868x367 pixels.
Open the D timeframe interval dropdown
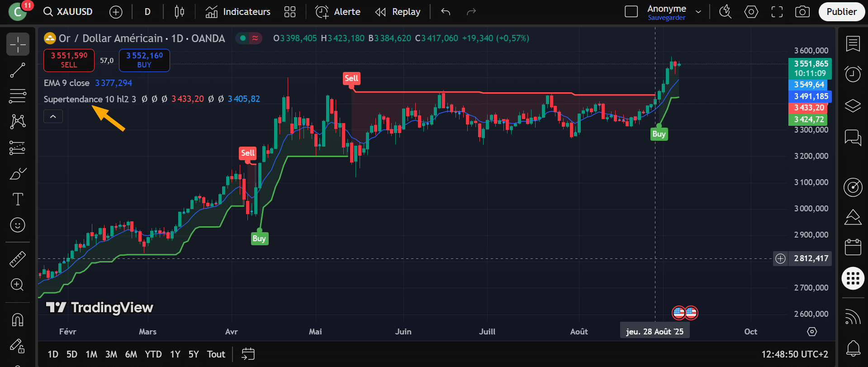[147, 12]
